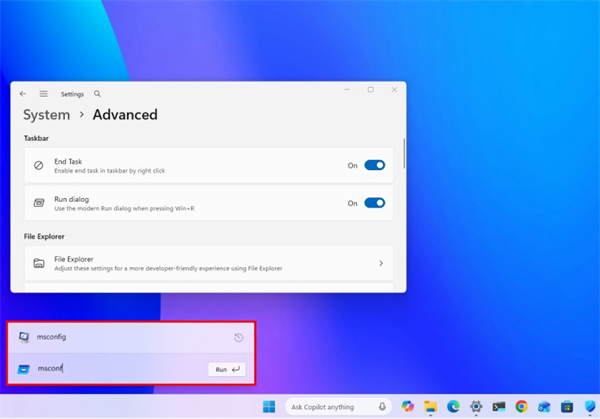Open the taskbar app icon left of Microsoft Store
The width and height of the screenshot is (600, 419).
[x=544, y=406]
